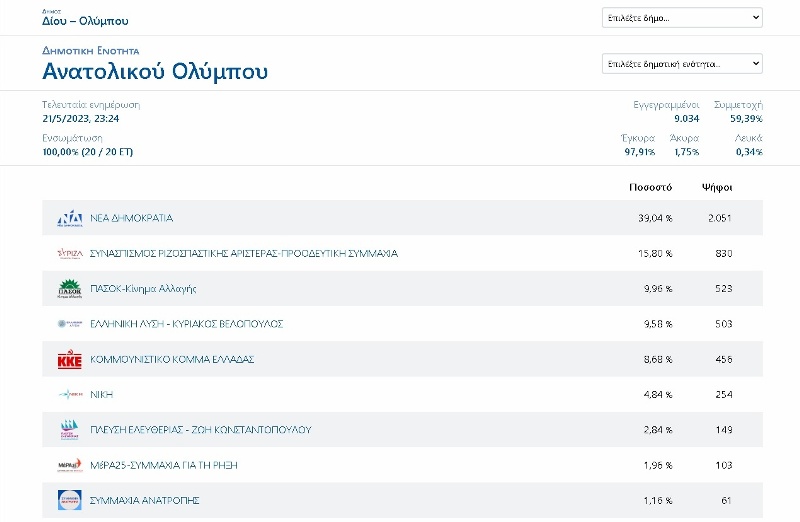Click the Ελληνική Λύση party logo
The image size is (800, 522).
pyautogui.click(x=70, y=324)
